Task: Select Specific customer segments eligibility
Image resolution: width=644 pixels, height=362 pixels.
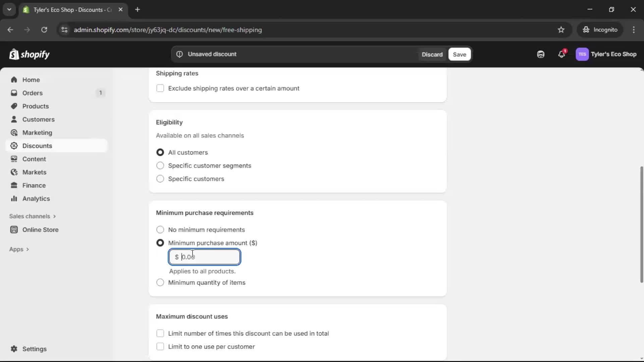Action: coord(160,165)
